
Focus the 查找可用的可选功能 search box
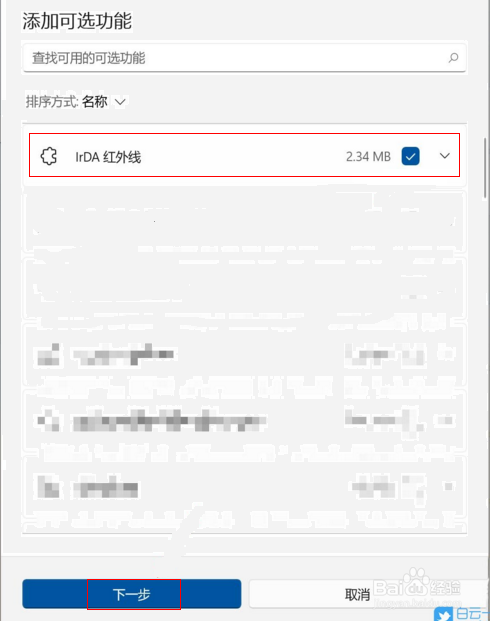point(244,58)
